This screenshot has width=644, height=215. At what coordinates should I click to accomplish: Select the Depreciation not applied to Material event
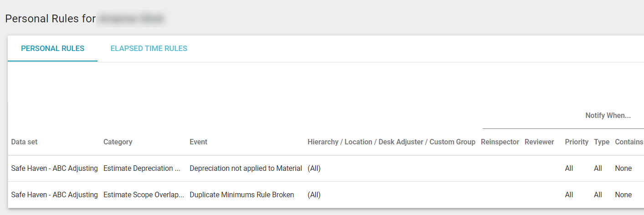point(246,169)
